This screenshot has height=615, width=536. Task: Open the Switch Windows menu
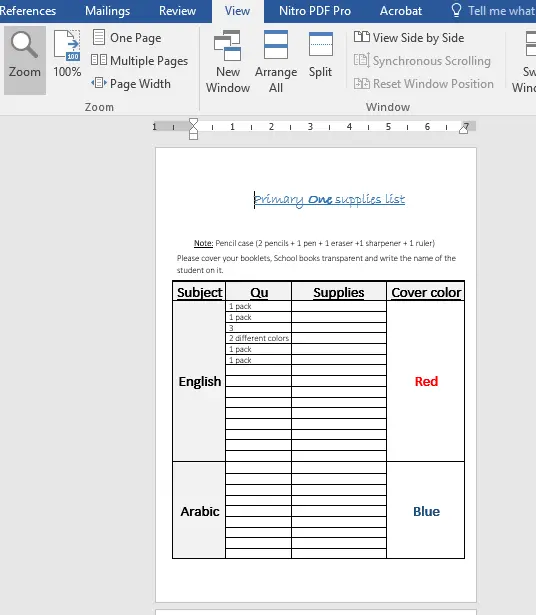click(525, 62)
